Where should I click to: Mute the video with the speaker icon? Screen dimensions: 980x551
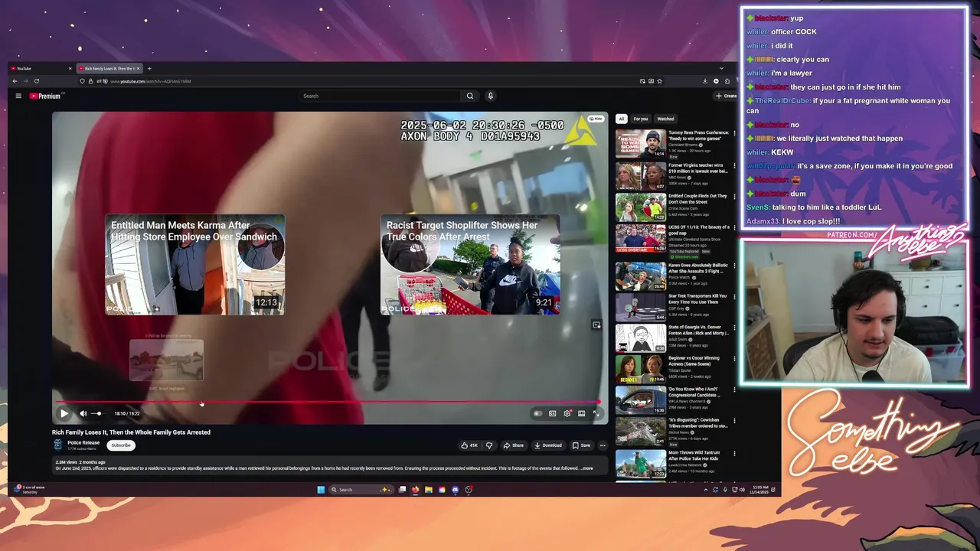83,413
